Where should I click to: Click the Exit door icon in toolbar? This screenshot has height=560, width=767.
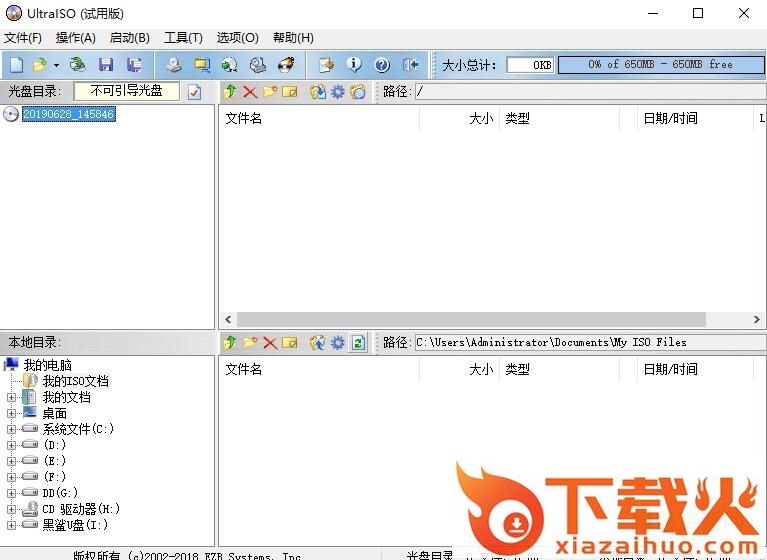pos(410,65)
